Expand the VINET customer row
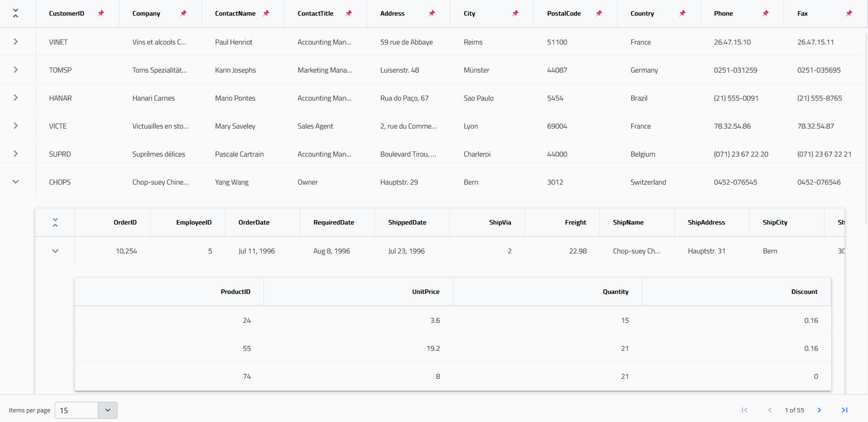 [16, 42]
